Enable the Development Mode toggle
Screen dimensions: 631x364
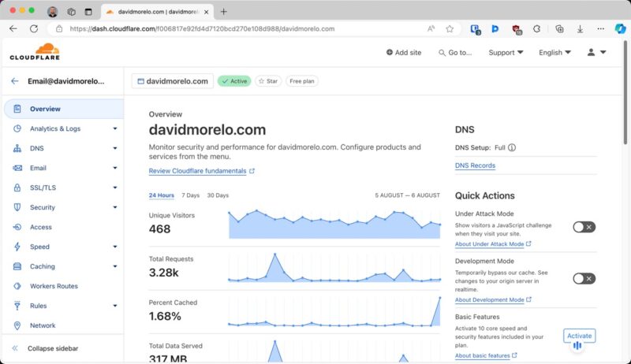pos(584,278)
